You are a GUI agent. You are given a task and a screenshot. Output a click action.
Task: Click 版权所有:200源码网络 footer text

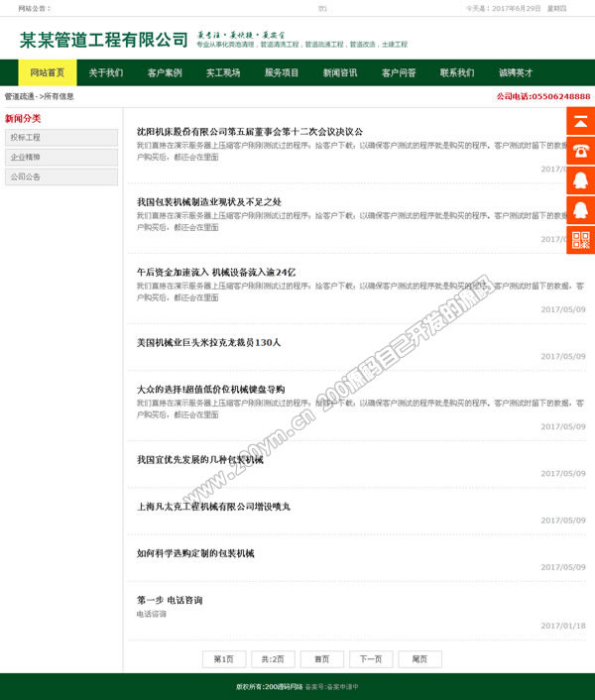(x=270, y=686)
